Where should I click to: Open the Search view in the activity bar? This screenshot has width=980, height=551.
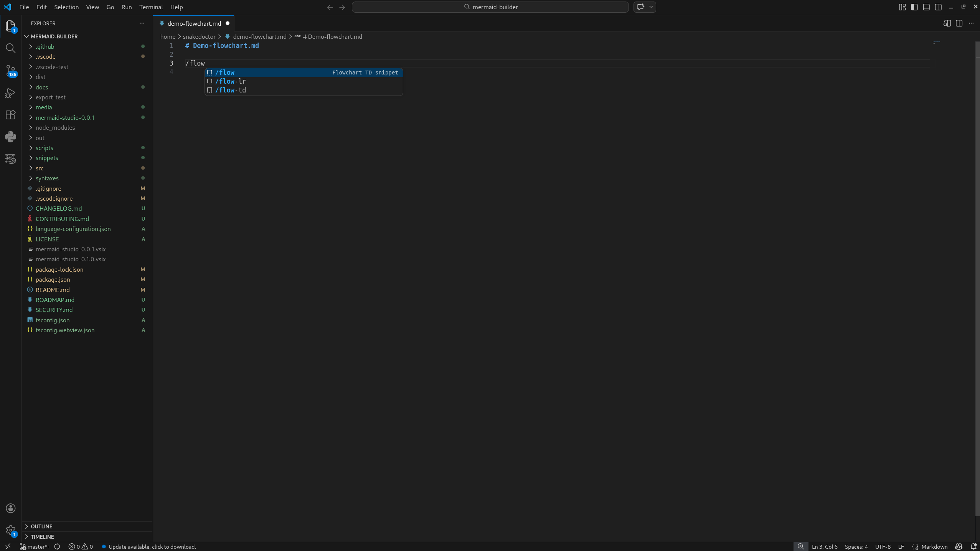click(x=10, y=48)
